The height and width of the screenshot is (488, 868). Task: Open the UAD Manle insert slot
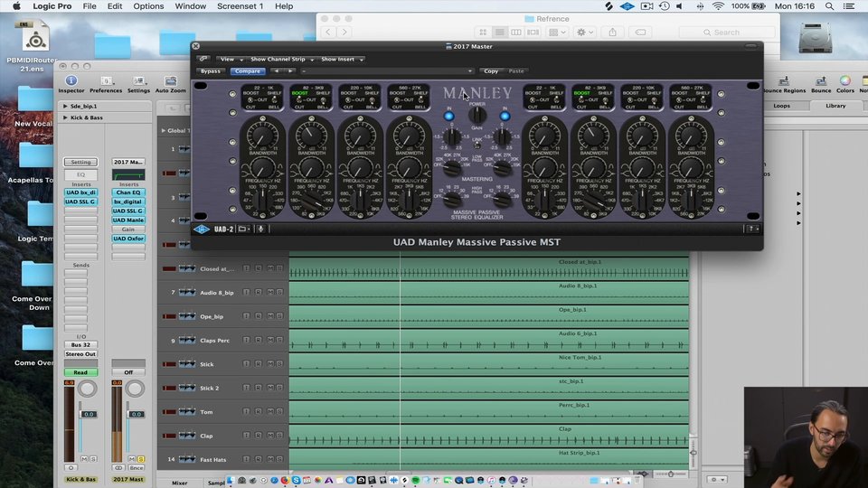click(x=128, y=220)
